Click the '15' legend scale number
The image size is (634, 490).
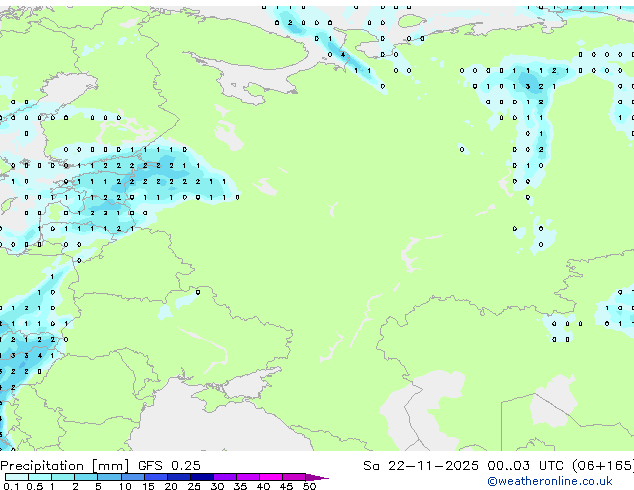click(x=148, y=486)
